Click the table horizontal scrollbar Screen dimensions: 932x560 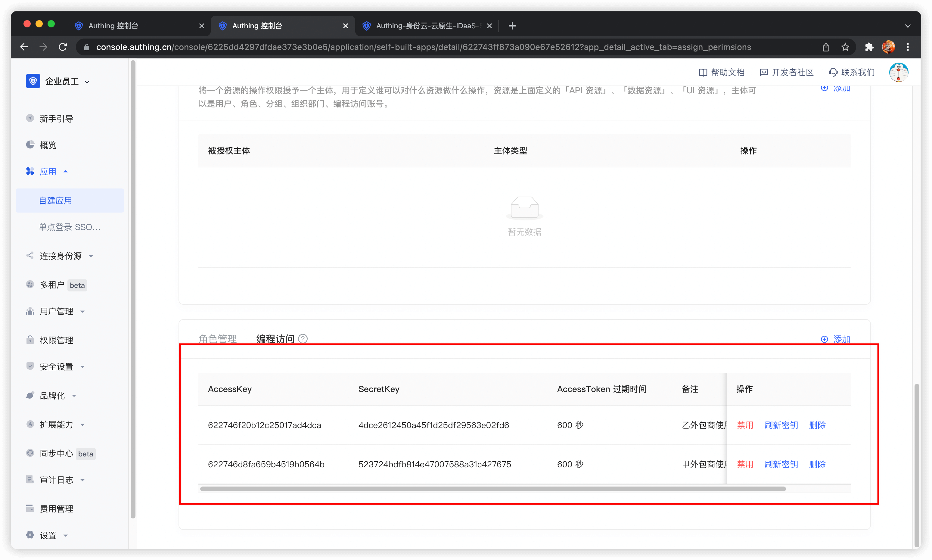click(492, 489)
